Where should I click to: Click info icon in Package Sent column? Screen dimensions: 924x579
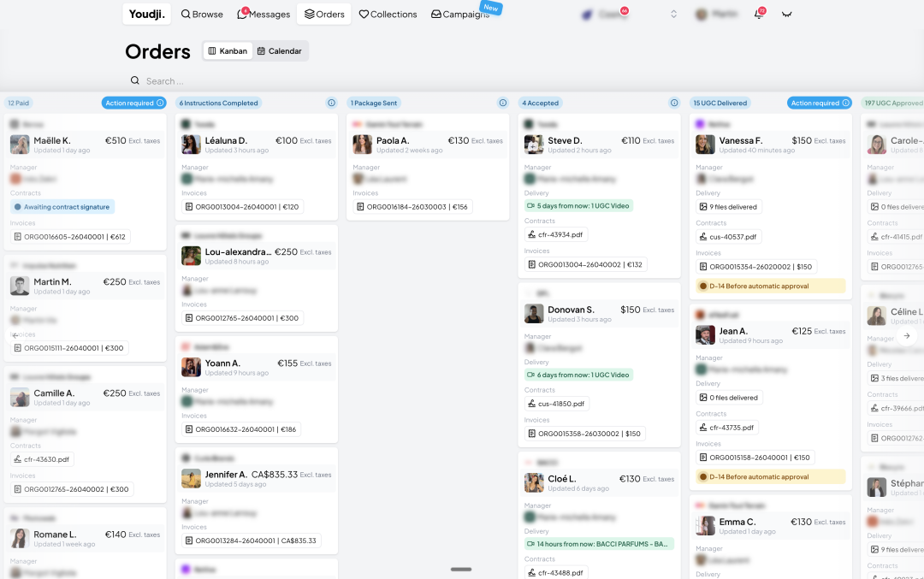[x=503, y=103]
